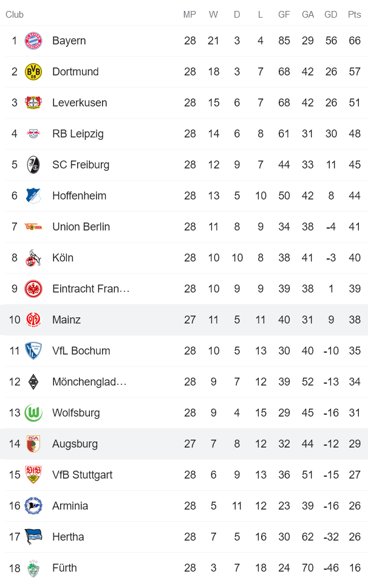Click the Club column header
Screen dimensions: 368x588
pyautogui.click(x=15, y=14)
